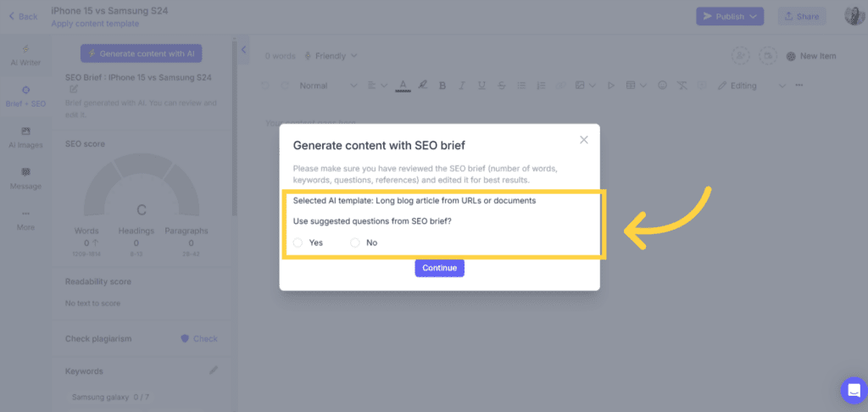Open the Normal text style dropdown
This screenshot has height=412, width=868.
point(328,86)
